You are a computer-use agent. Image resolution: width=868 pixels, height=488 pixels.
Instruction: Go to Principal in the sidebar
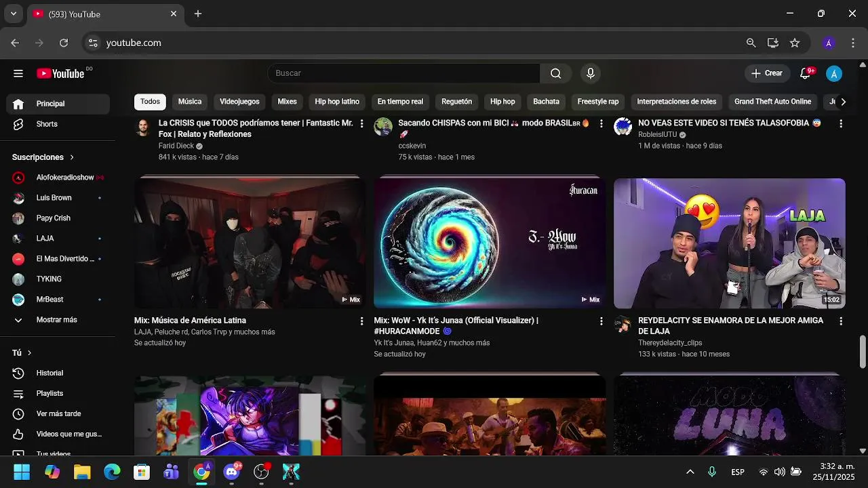point(58,104)
